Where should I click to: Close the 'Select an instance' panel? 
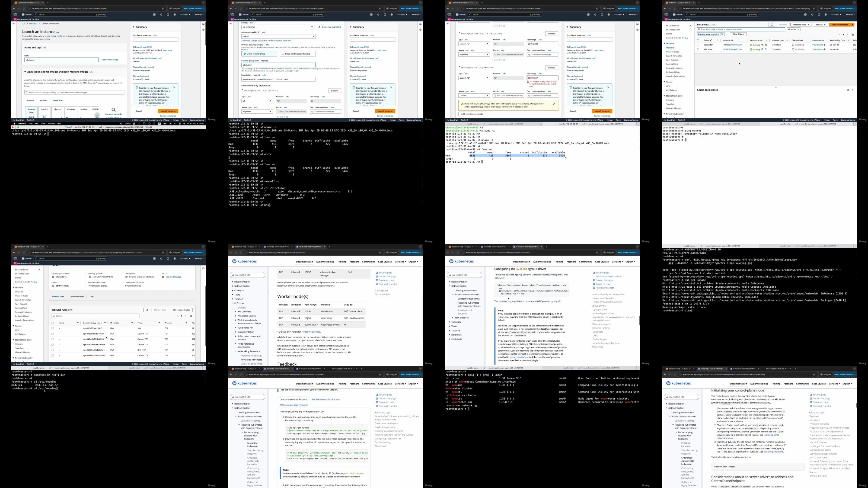click(x=853, y=90)
